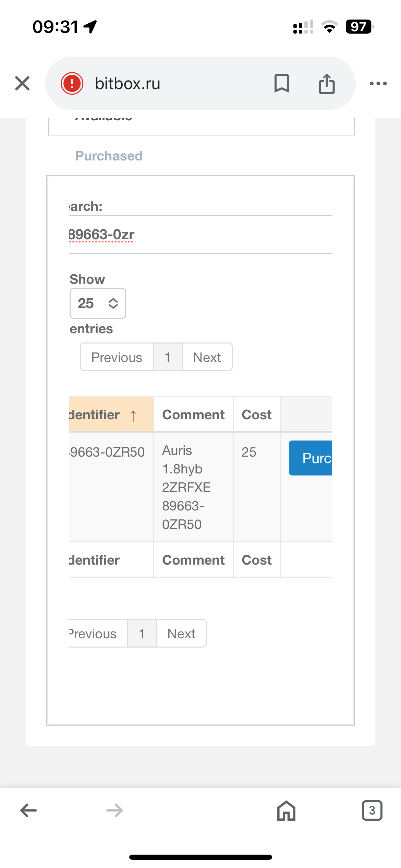This screenshot has width=401, height=868.
Task: Go forward using the forward arrow
Action: click(x=114, y=810)
